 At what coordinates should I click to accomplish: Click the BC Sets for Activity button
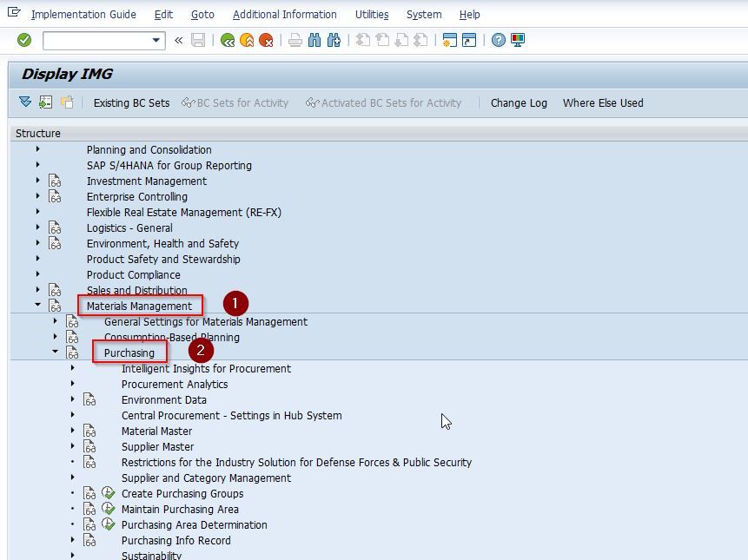[235, 103]
